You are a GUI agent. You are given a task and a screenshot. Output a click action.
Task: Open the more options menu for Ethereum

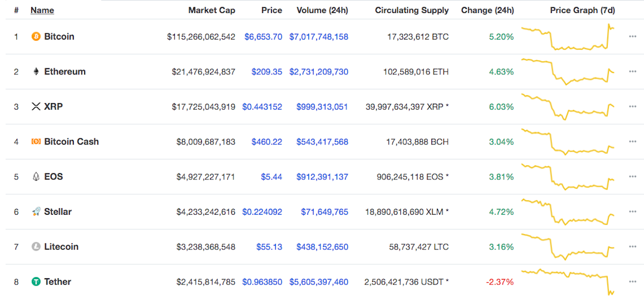tap(632, 72)
